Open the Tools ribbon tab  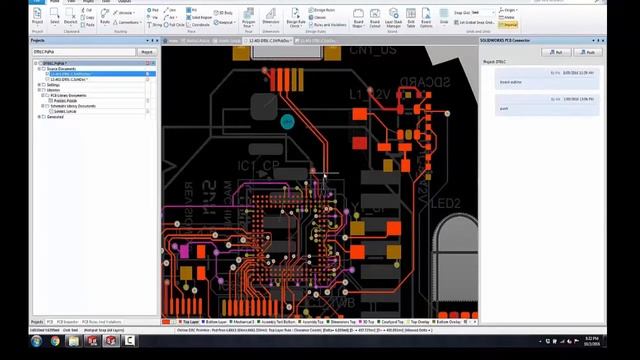[106, 2]
